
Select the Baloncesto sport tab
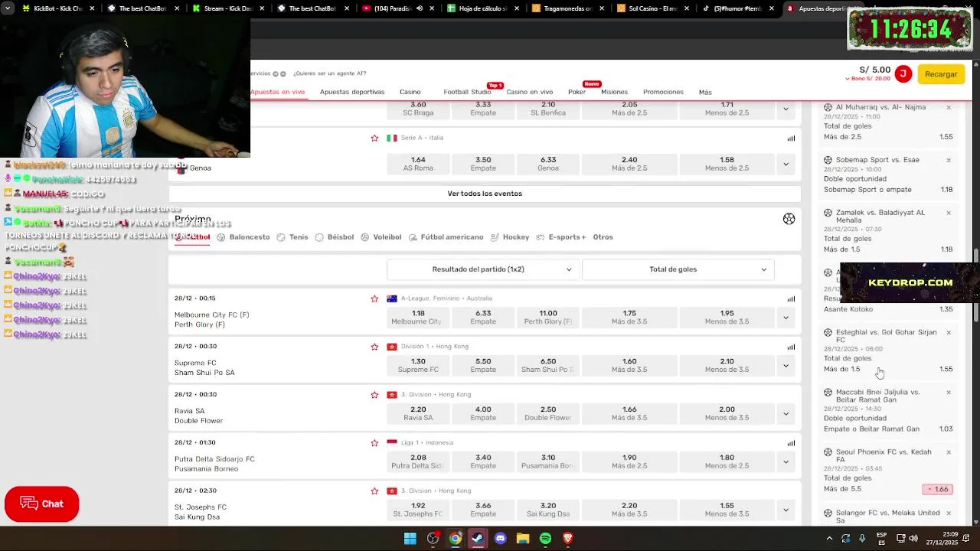pyautogui.click(x=243, y=237)
